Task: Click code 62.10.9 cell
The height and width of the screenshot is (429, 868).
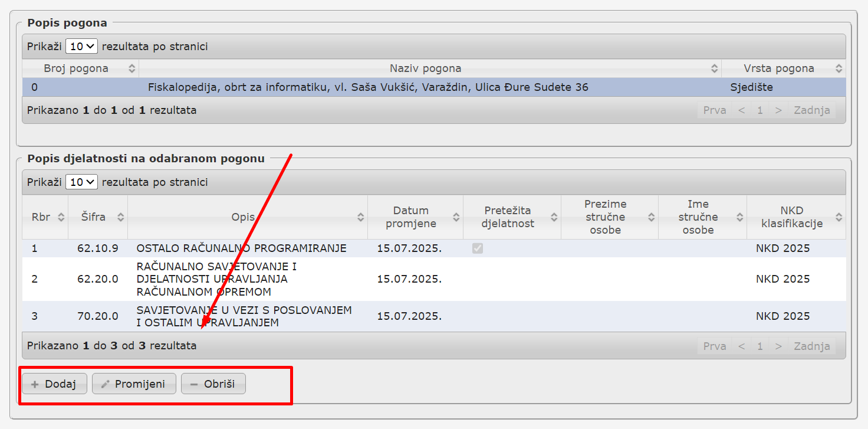Action: (98, 248)
